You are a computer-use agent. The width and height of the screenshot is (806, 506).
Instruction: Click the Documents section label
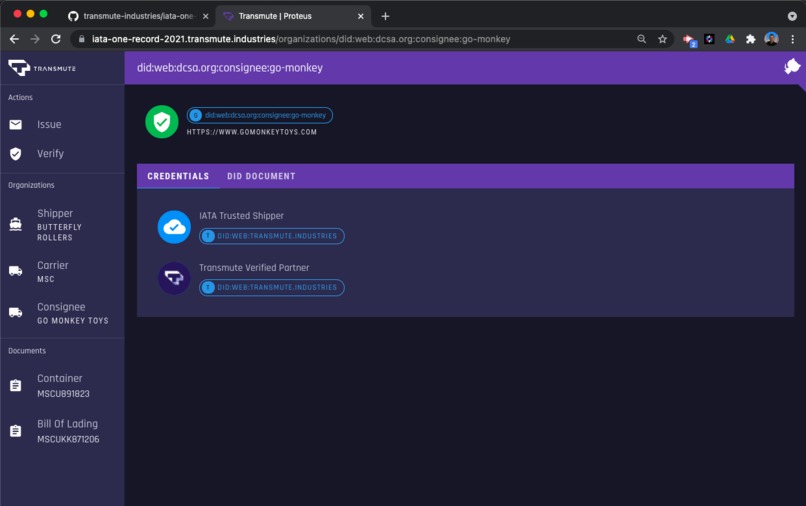coord(27,351)
